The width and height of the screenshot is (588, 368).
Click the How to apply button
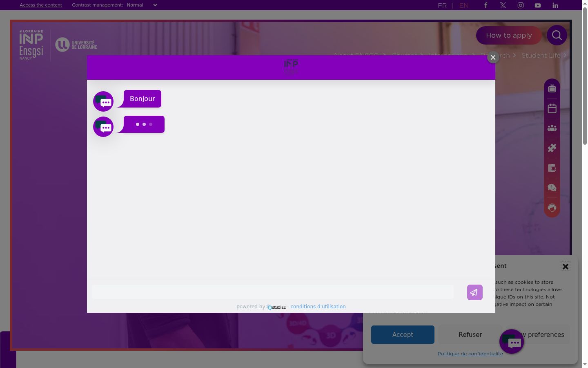(x=509, y=36)
